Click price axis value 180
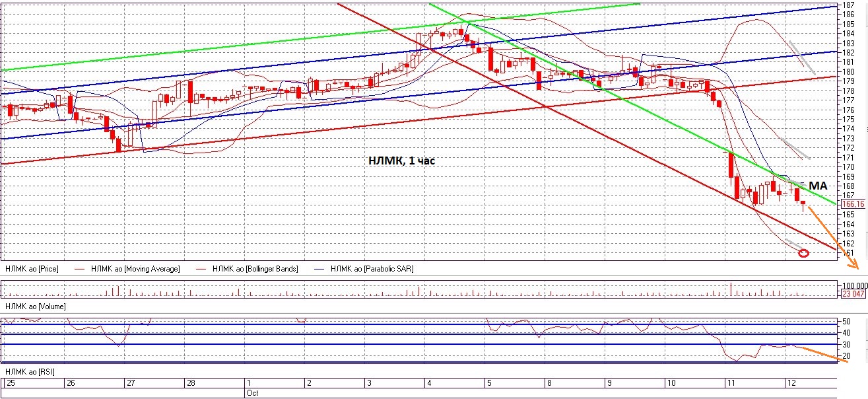The width and height of the screenshot is (868, 399). (848, 71)
